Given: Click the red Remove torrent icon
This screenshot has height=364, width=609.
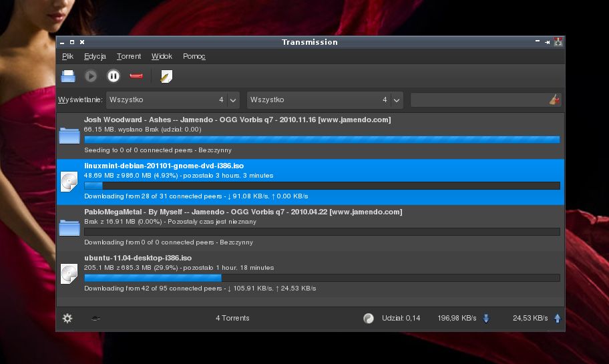Looking at the screenshot, I should (x=136, y=76).
